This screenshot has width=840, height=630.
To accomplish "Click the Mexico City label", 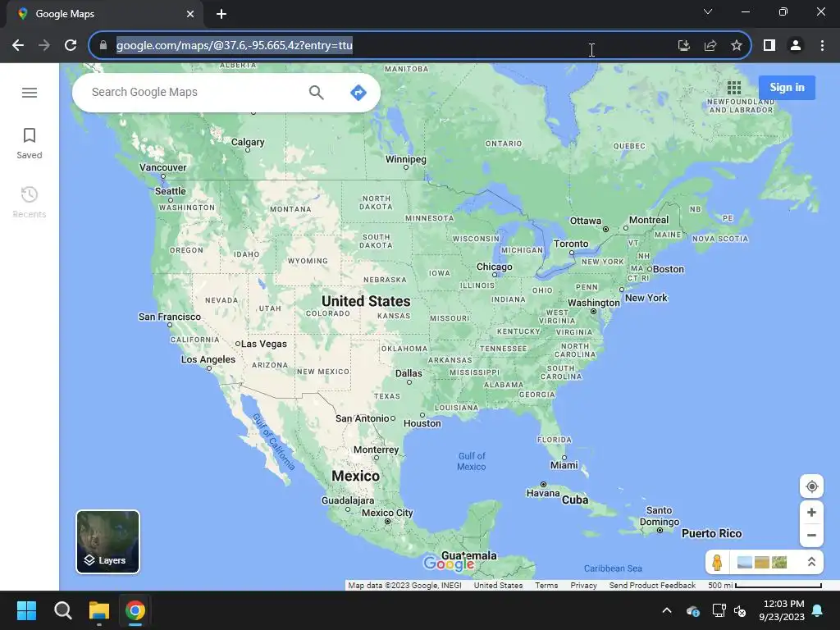I will [x=387, y=513].
